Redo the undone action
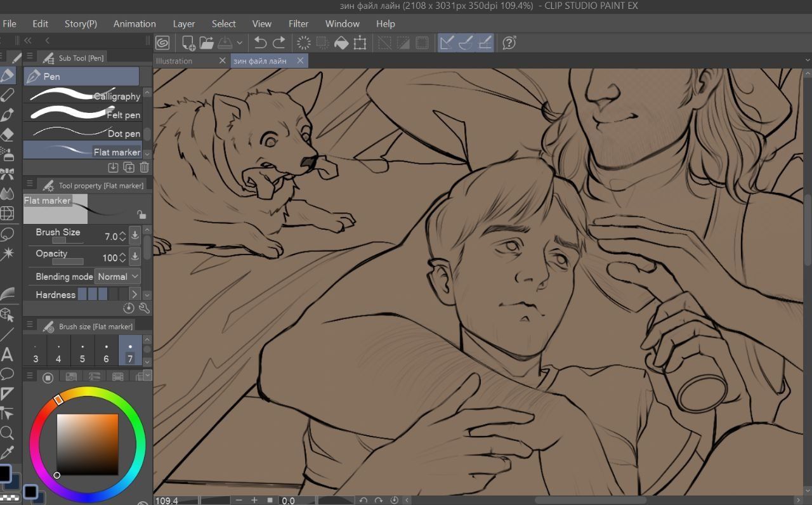 (279, 43)
